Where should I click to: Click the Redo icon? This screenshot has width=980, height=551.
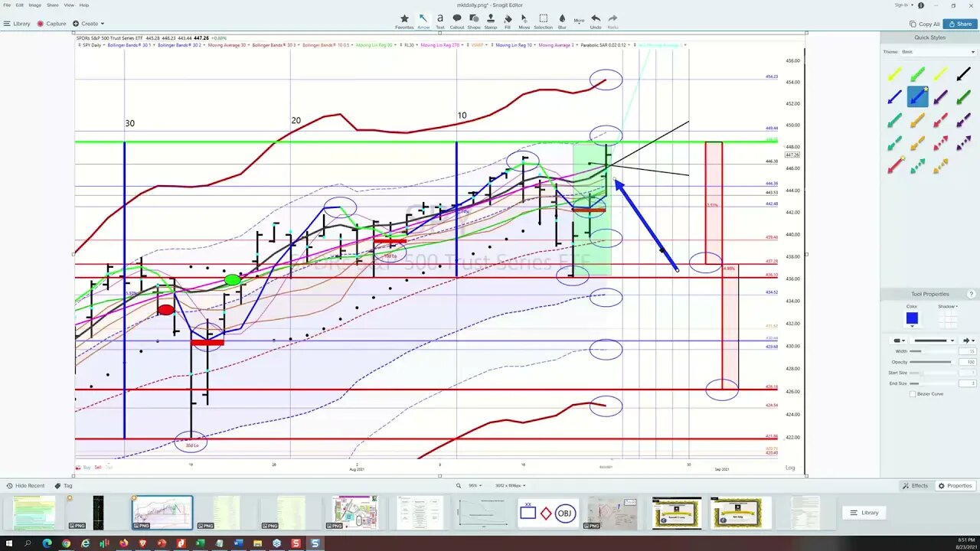click(x=612, y=21)
